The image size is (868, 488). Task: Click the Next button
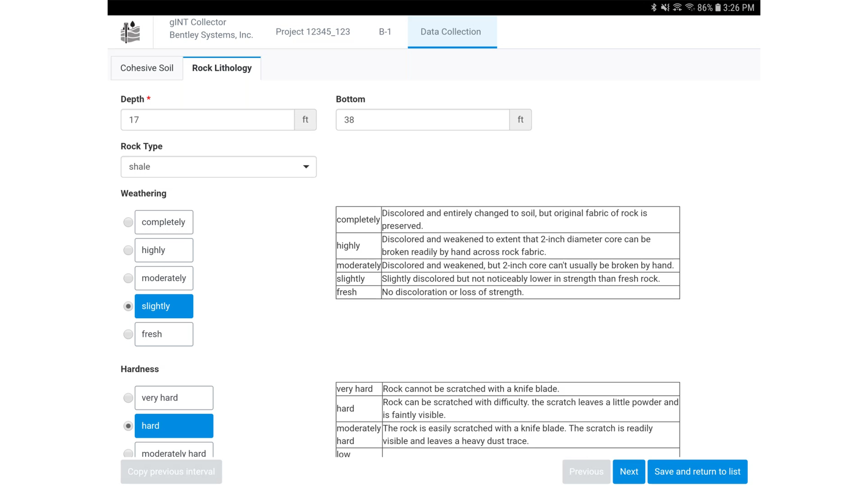[628, 472]
